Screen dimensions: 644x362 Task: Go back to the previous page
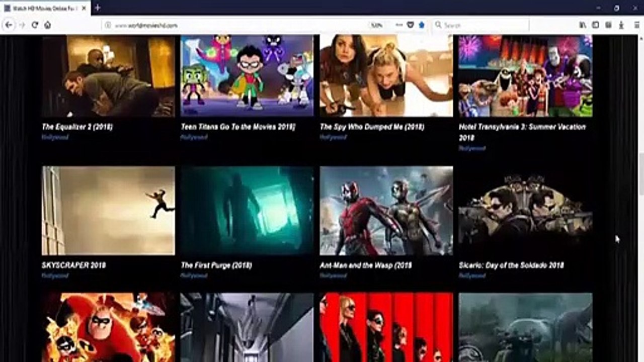[x=9, y=25]
